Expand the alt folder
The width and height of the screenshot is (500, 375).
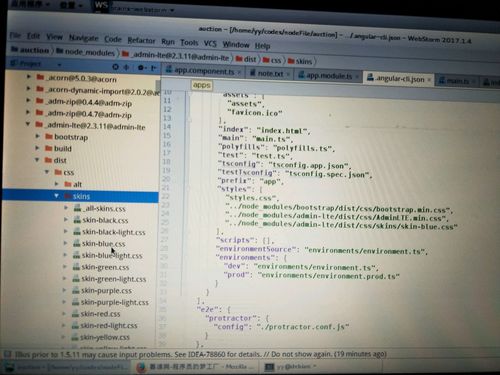coord(57,184)
